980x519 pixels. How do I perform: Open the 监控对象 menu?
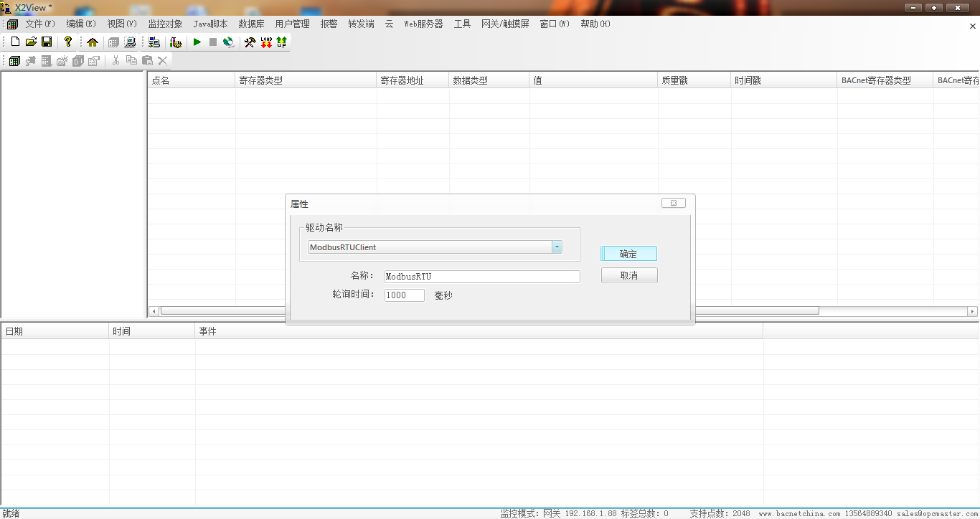[x=165, y=24]
